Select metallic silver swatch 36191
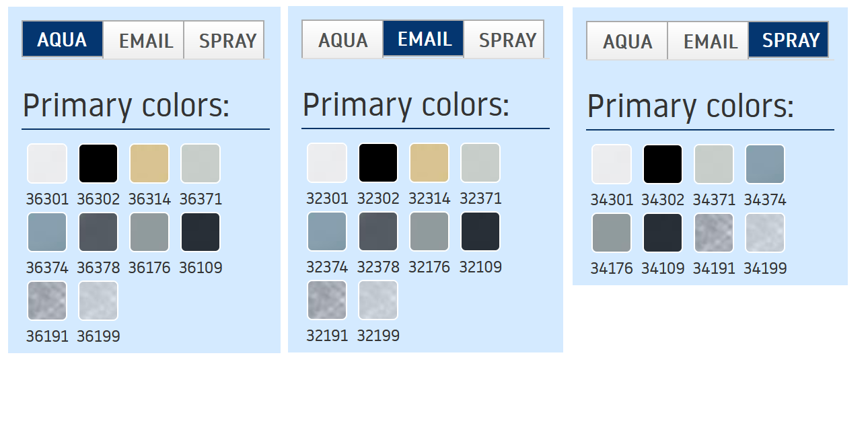The image size is (868, 446). (47, 301)
